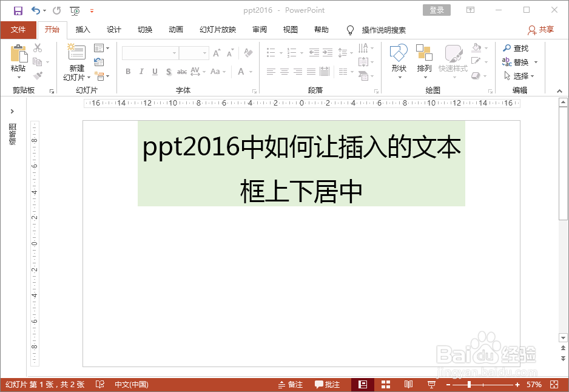Center the paragraph text
The height and width of the screenshot is (392, 569).
click(284, 72)
